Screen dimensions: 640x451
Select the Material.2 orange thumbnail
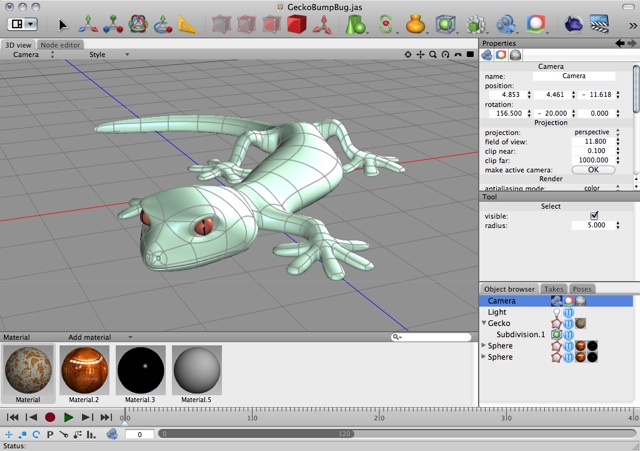click(85, 369)
